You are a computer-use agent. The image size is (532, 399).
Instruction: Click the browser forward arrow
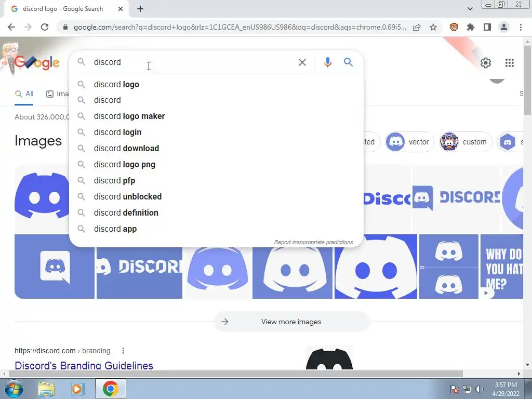point(28,27)
